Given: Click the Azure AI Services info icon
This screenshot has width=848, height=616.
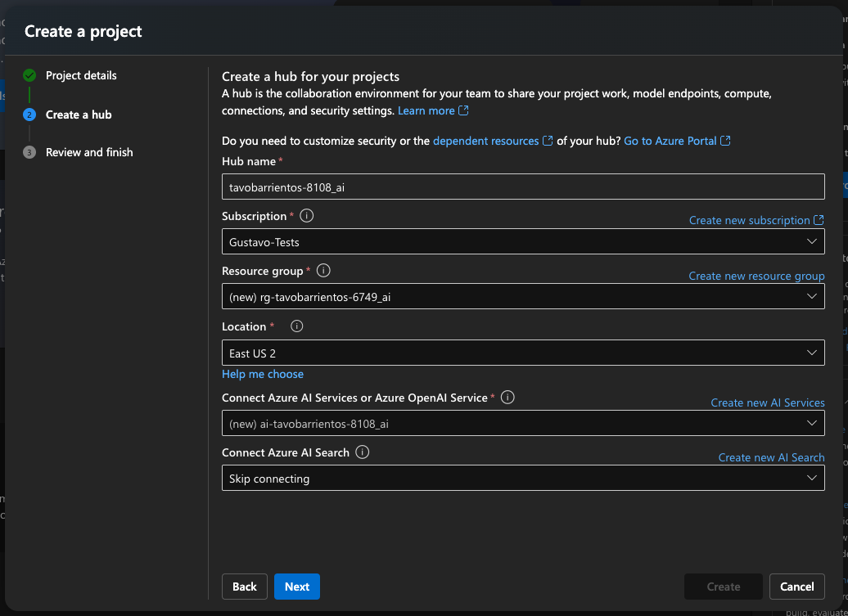Looking at the screenshot, I should click(507, 397).
